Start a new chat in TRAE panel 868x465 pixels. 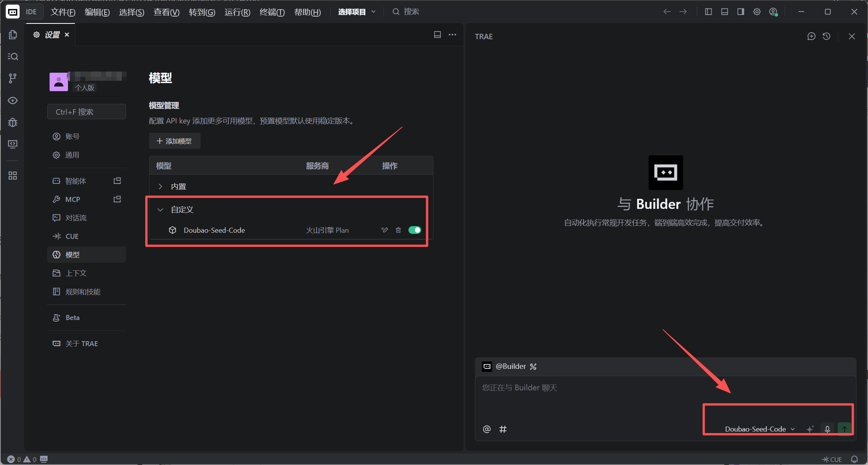(811, 36)
